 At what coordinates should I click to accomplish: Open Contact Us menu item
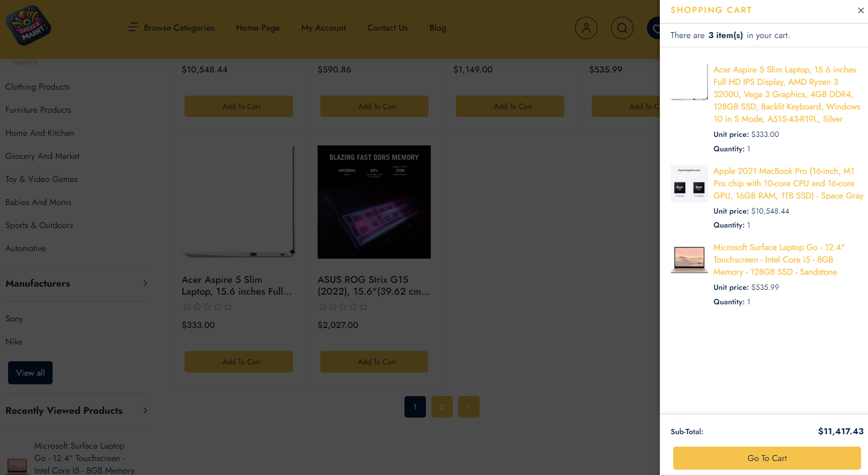tap(387, 28)
